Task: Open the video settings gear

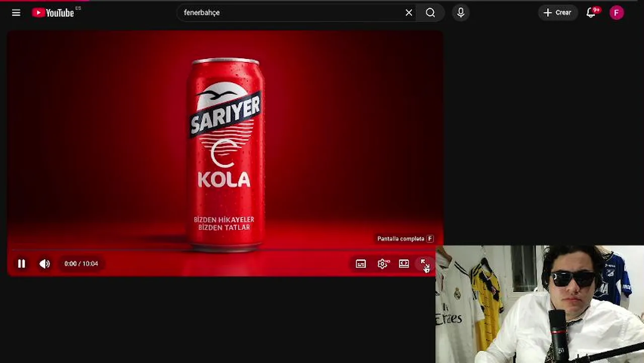Action: click(383, 264)
